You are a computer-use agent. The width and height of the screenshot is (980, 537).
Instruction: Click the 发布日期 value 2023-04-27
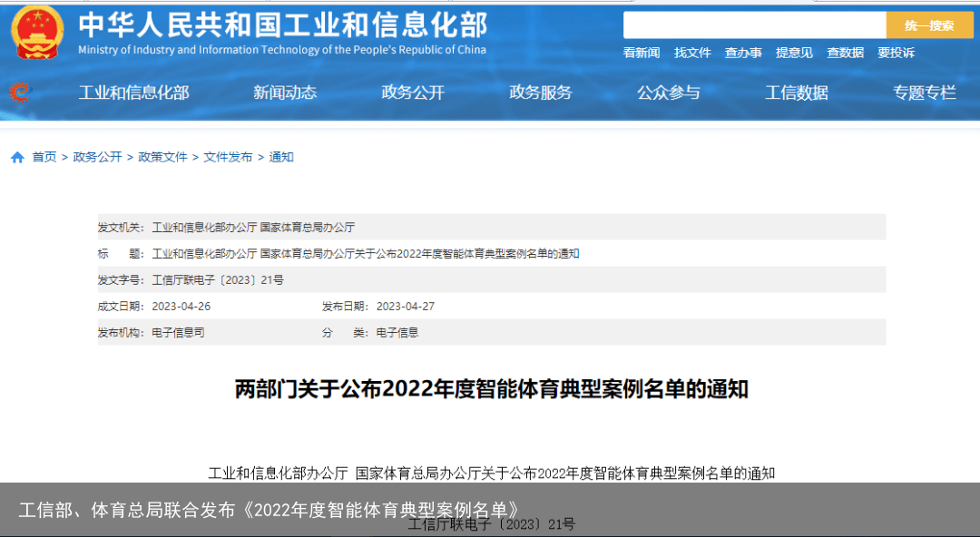406,307
